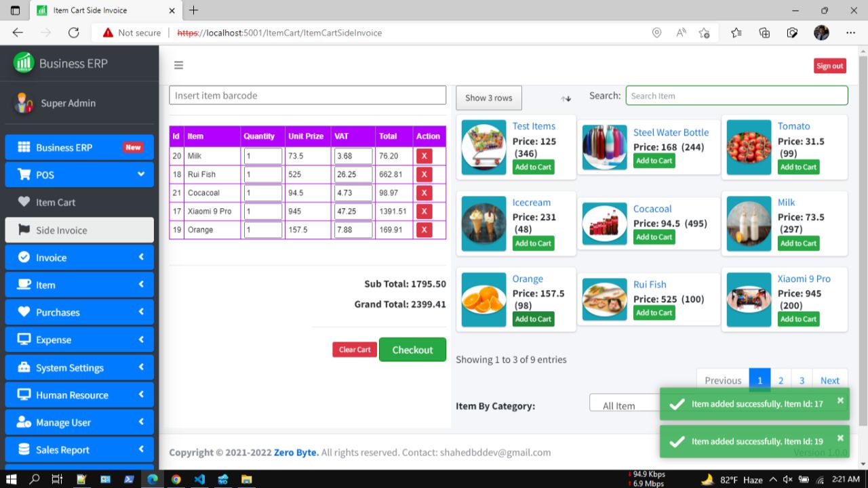Screen dimensions: 868x488
Task: Select the Expense menu item
Action: pyautogui.click(x=79, y=340)
